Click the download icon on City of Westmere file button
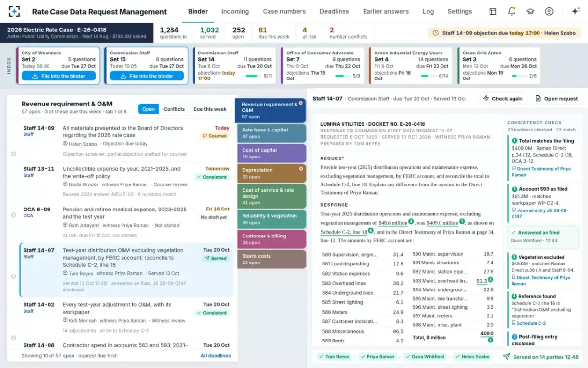The image size is (588, 368). [x=35, y=76]
